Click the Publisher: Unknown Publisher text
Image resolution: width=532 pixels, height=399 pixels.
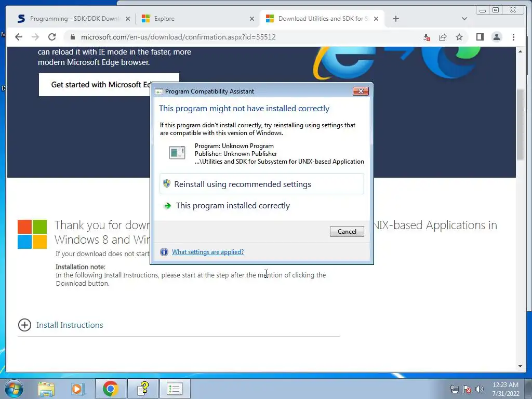236,154
